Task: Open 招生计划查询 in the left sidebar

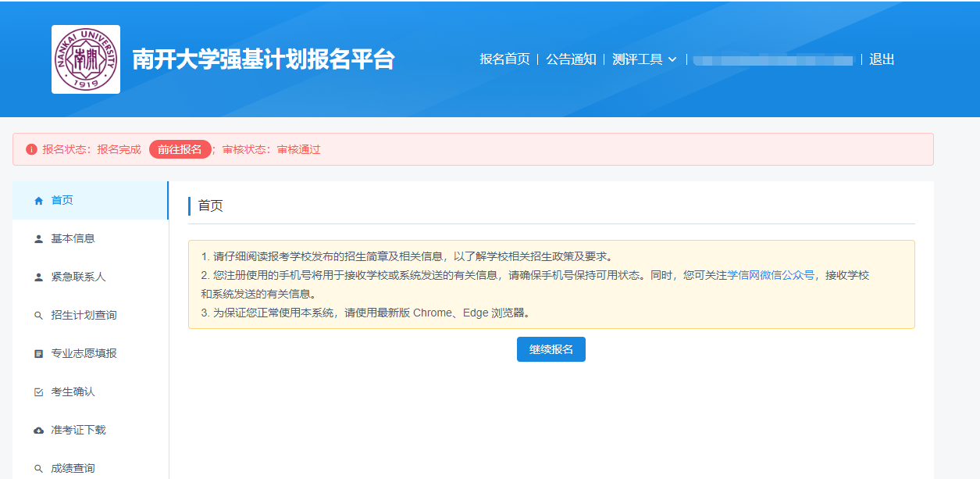Action: [90, 315]
